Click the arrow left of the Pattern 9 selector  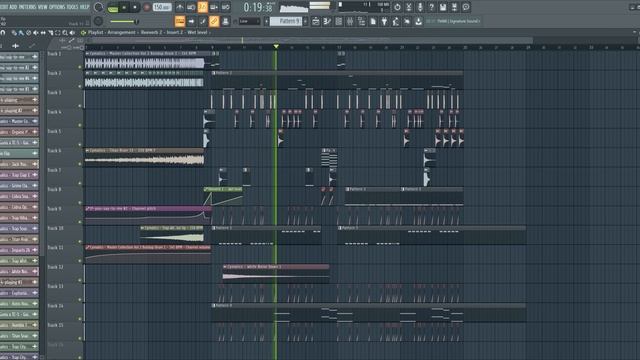click(267, 21)
